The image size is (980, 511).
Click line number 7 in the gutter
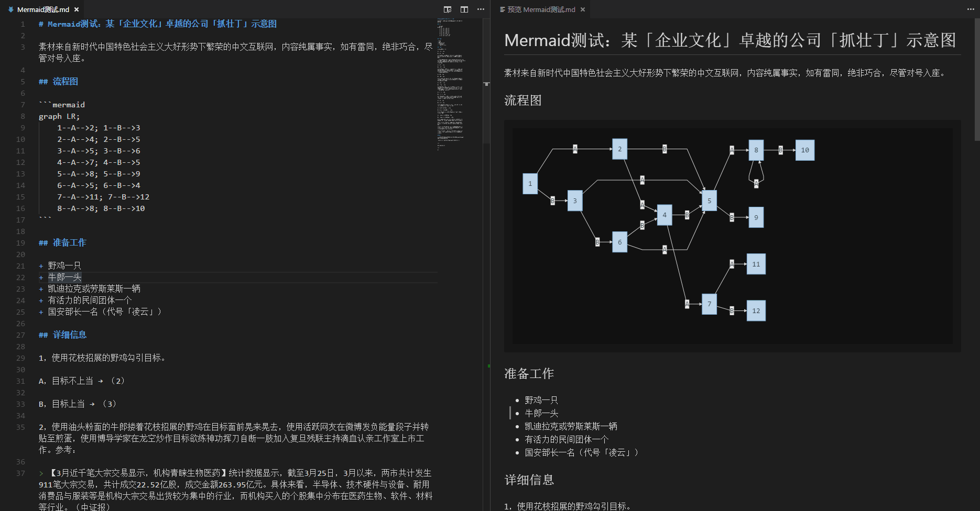click(x=23, y=105)
